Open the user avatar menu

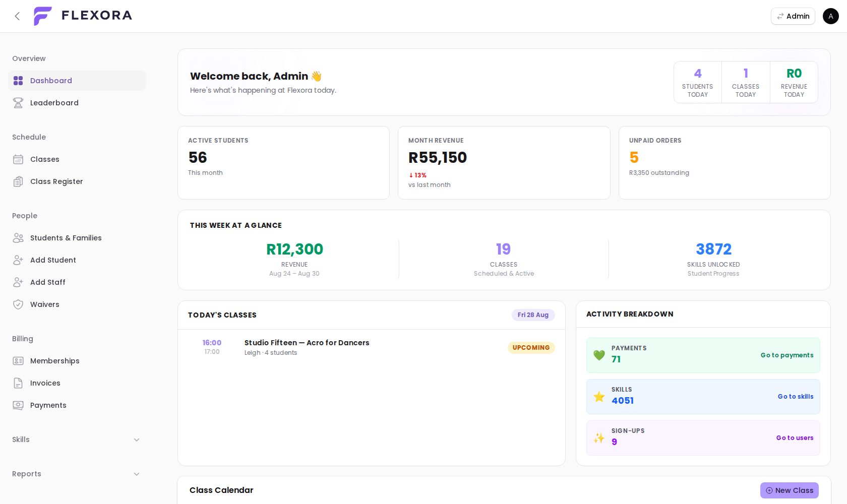831,16
